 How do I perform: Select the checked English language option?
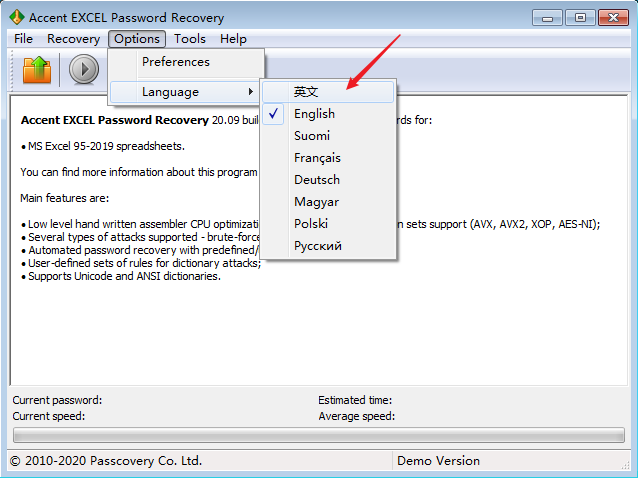[314, 114]
